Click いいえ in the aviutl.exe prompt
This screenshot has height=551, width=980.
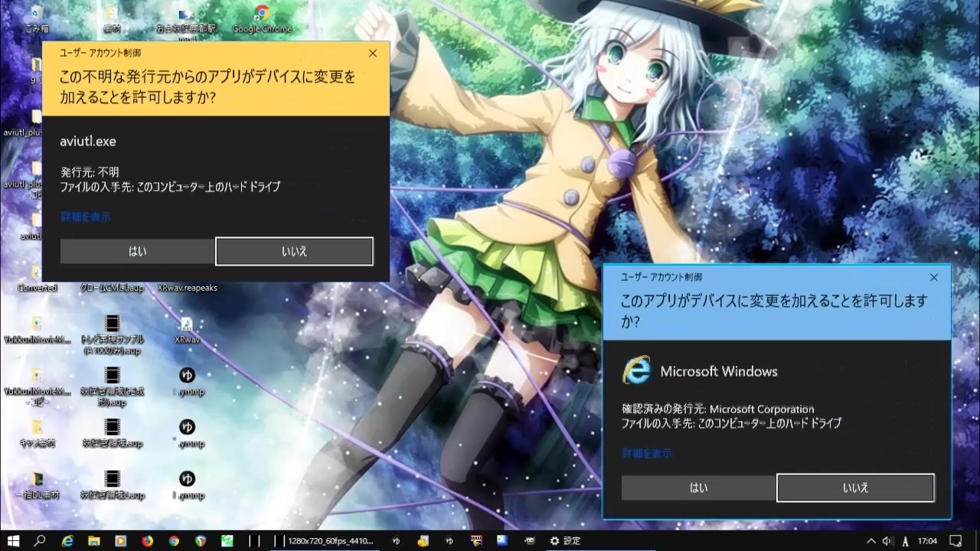tap(295, 251)
